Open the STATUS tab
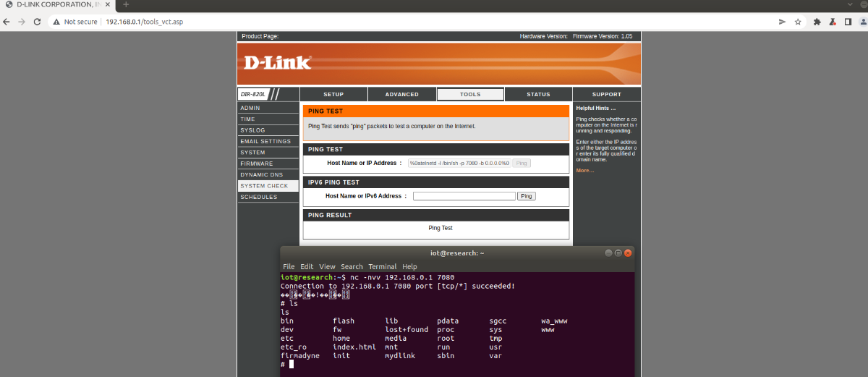Image resolution: width=868 pixels, height=377 pixels. tap(538, 94)
